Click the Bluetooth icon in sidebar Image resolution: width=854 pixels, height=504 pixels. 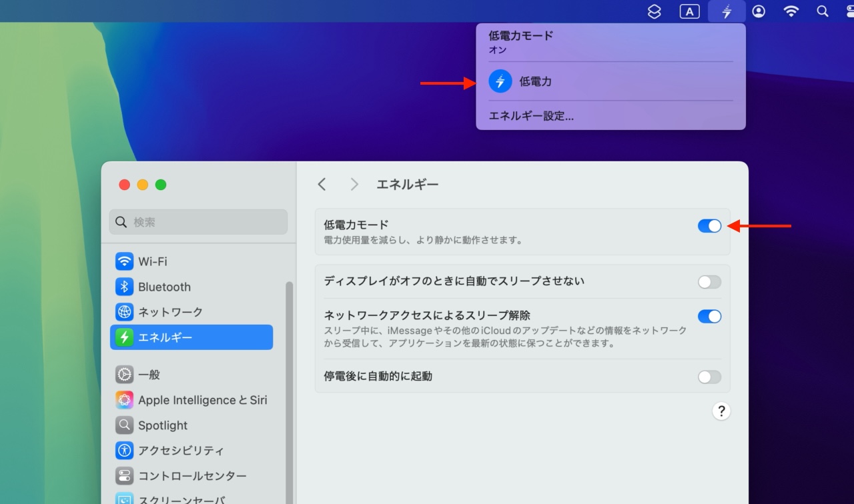point(124,287)
